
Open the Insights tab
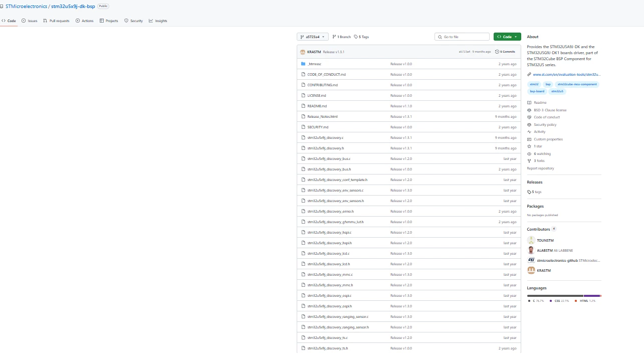pyautogui.click(x=158, y=21)
